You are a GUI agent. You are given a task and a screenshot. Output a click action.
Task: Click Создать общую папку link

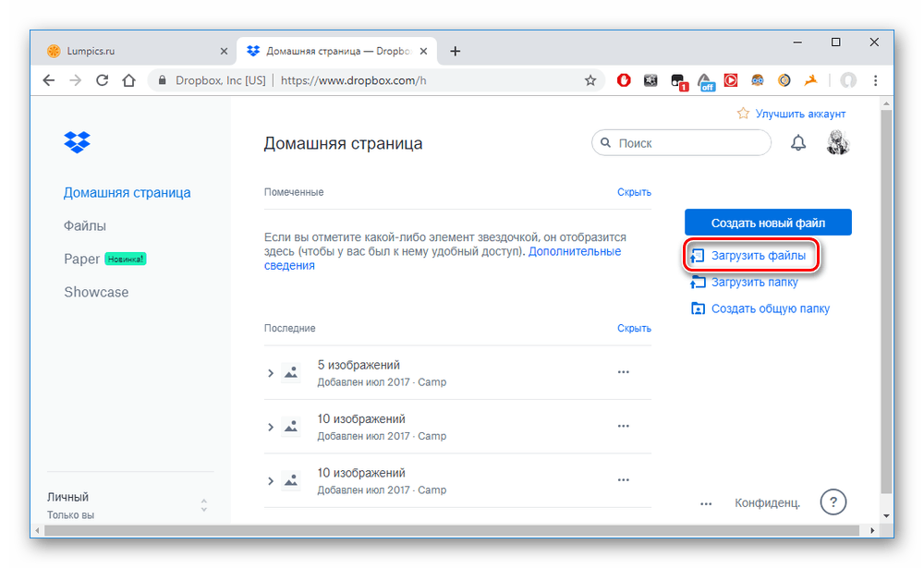pos(771,308)
